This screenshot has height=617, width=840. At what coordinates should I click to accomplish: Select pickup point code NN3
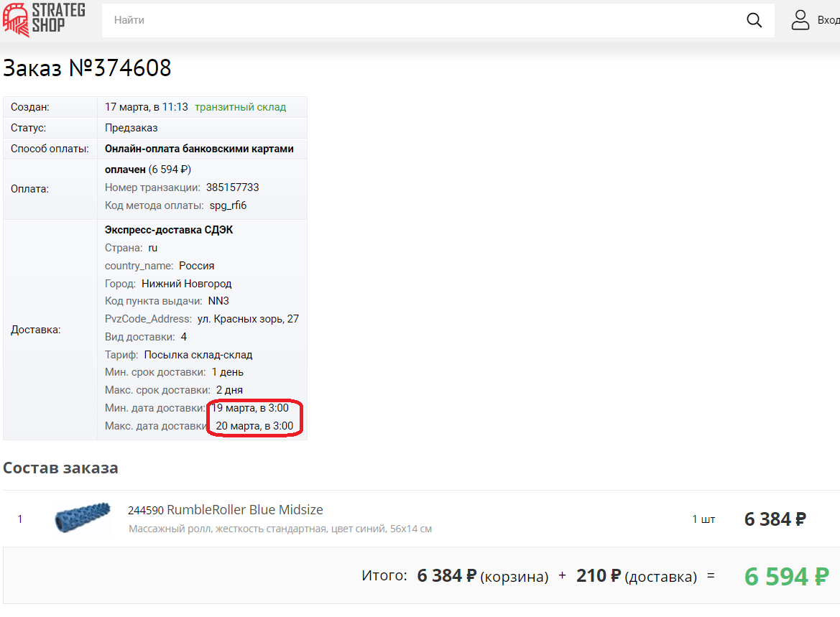point(218,301)
